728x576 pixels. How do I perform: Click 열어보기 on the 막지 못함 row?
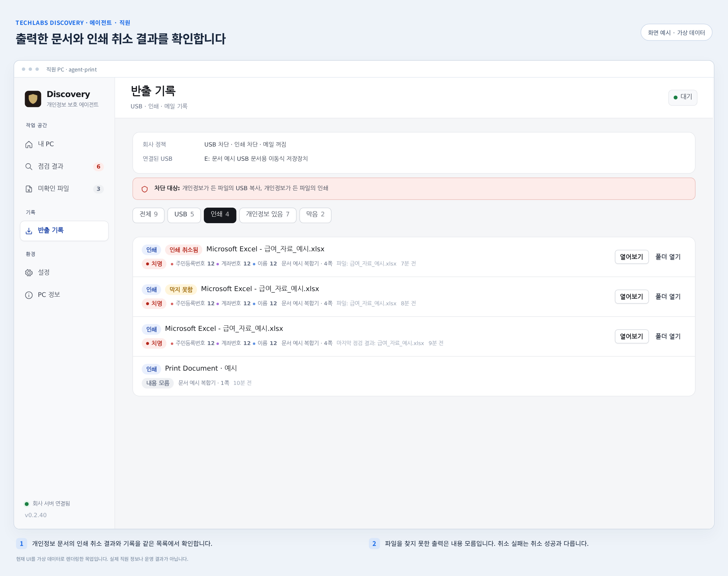pyautogui.click(x=632, y=297)
